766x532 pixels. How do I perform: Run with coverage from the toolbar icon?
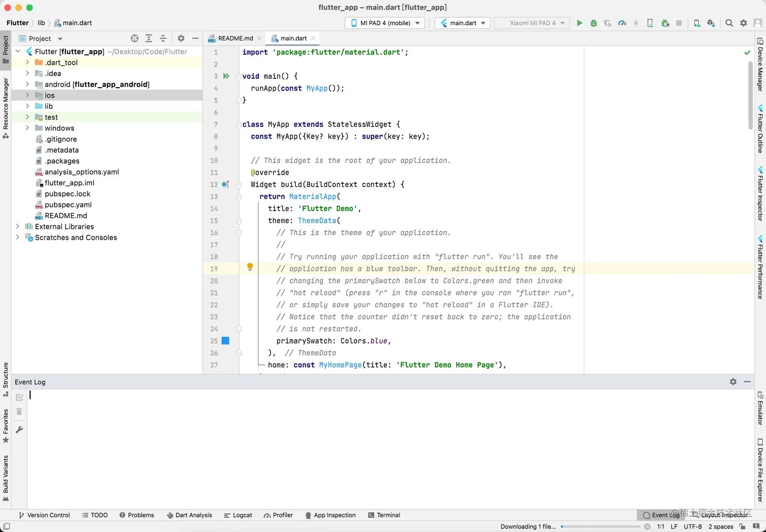tap(608, 23)
